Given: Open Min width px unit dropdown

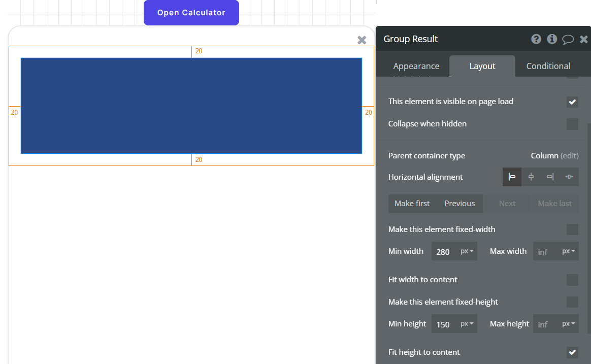Looking at the screenshot, I should 467,251.
